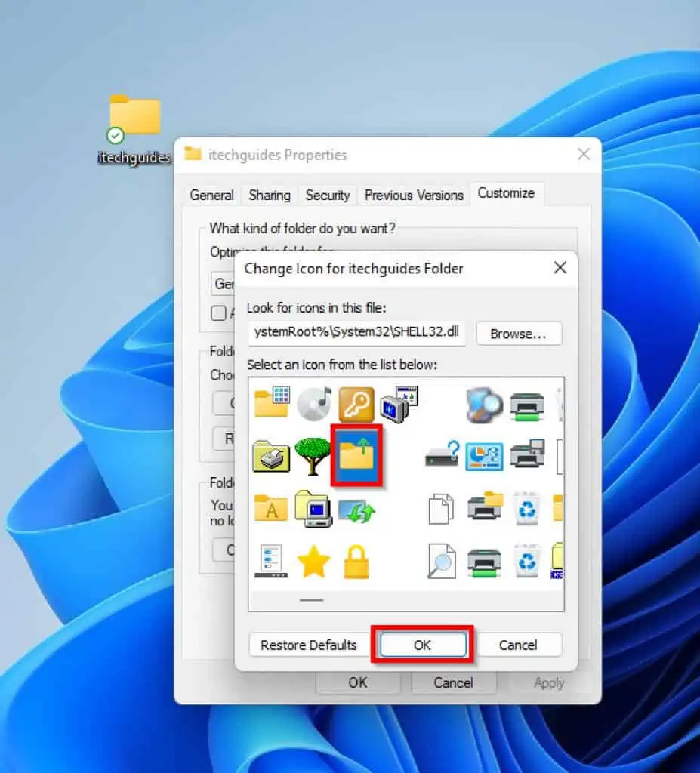Click the SHELL32.dll file path field
700x773 pixels.
click(x=356, y=334)
